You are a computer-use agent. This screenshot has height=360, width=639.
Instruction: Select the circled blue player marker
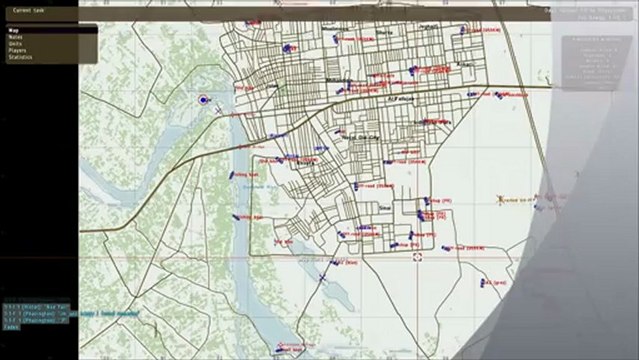(x=203, y=99)
